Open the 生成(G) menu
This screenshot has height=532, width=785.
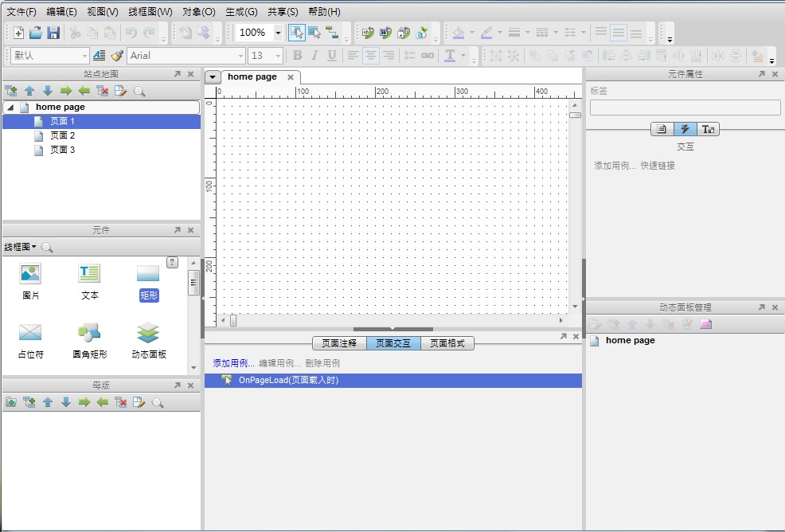[241, 11]
